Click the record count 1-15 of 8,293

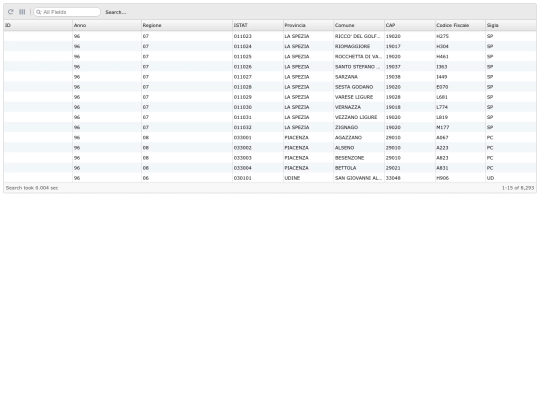point(518,188)
